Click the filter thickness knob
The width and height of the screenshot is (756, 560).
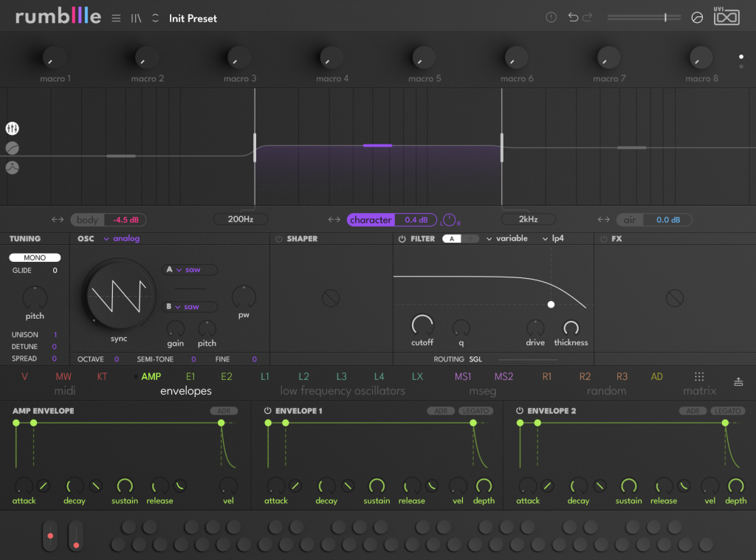click(x=571, y=328)
